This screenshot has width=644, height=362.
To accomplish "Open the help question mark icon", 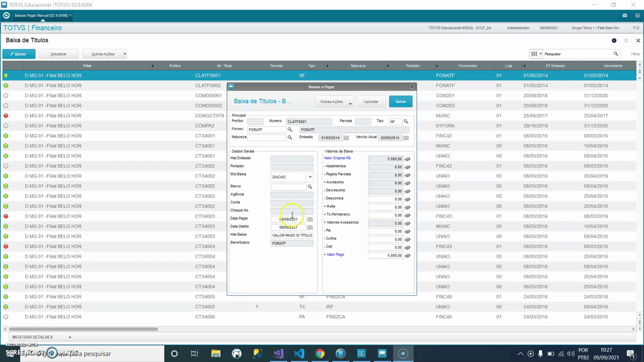I will tap(638, 15).
